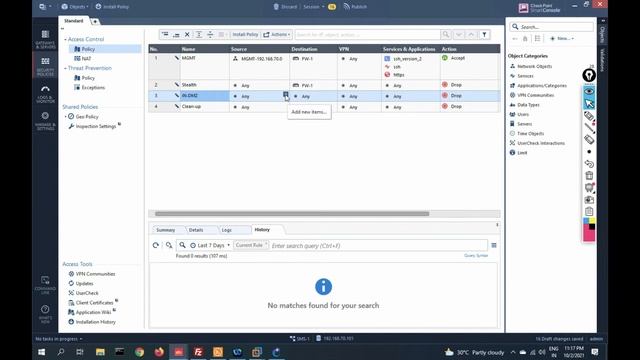Expand Geo Policy item
This screenshot has width=640, height=360.
coord(65,117)
